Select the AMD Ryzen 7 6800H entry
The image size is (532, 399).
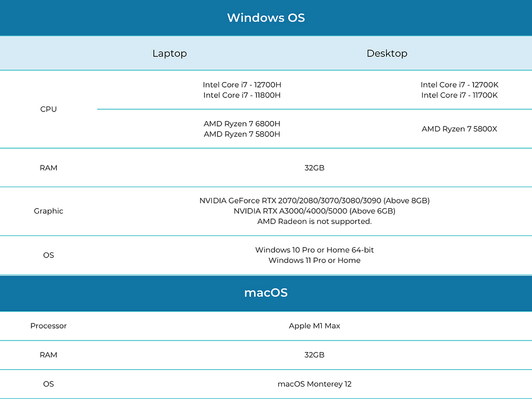click(242, 123)
